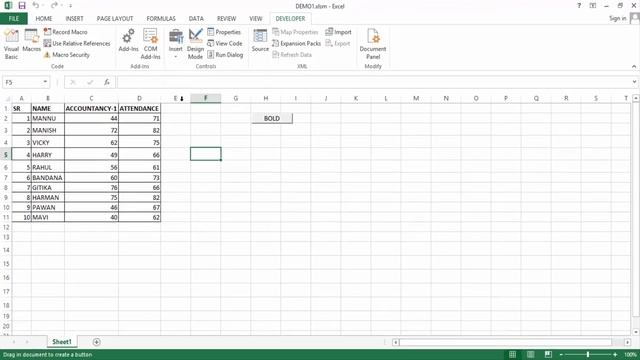Open the Add-Ins dialog
Viewport: 640px width, 360px height.
(129, 41)
